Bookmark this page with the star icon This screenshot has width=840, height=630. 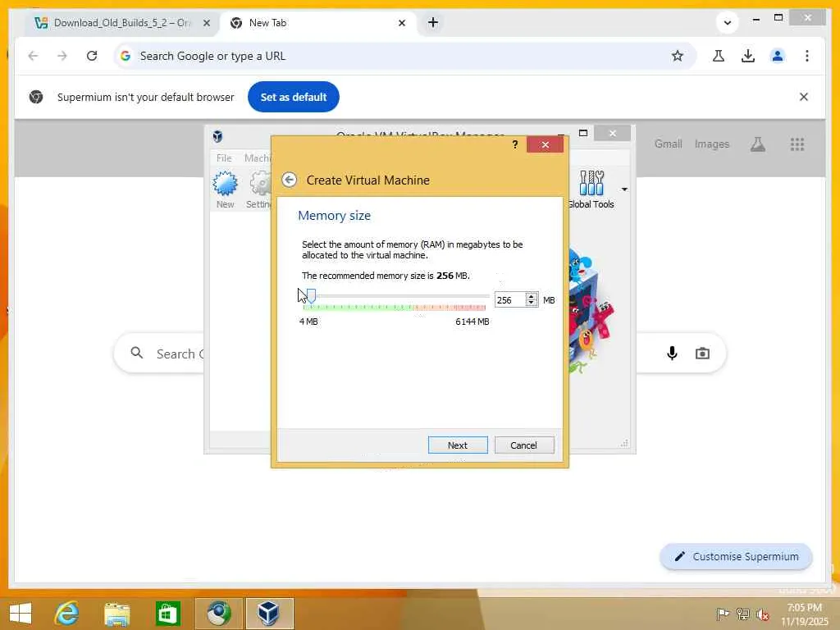pos(678,56)
